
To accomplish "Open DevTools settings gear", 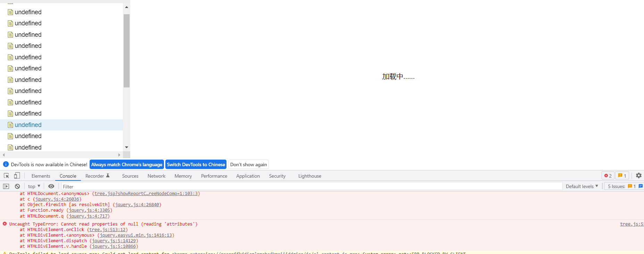I will pyautogui.click(x=638, y=176).
